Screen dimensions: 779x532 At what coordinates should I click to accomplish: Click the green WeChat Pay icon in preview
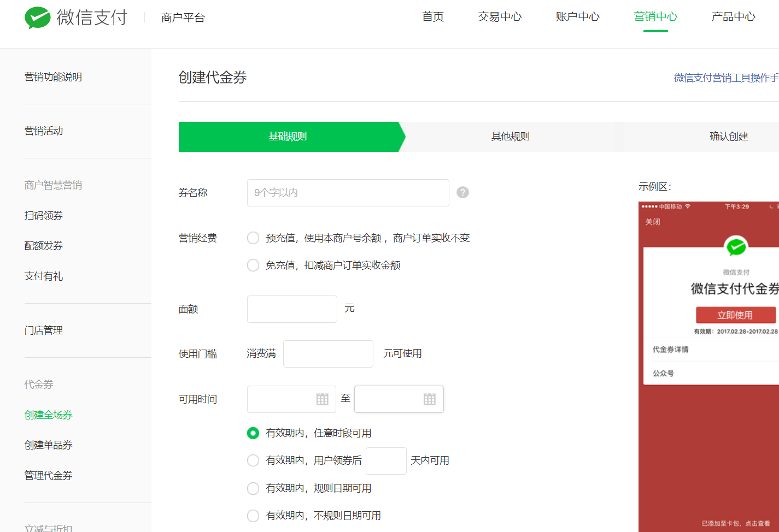(x=736, y=247)
